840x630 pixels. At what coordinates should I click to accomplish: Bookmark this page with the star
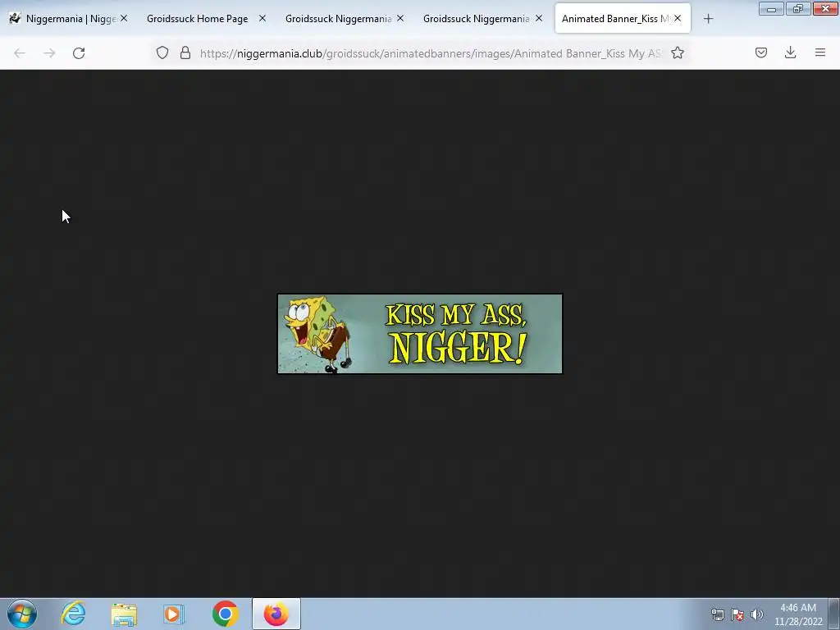click(x=677, y=52)
